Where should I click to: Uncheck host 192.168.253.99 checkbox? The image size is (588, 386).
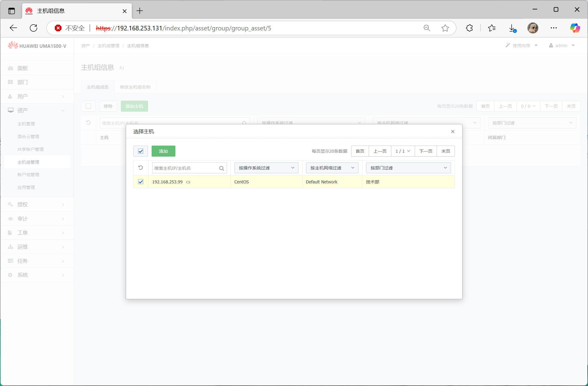pos(141,182)
